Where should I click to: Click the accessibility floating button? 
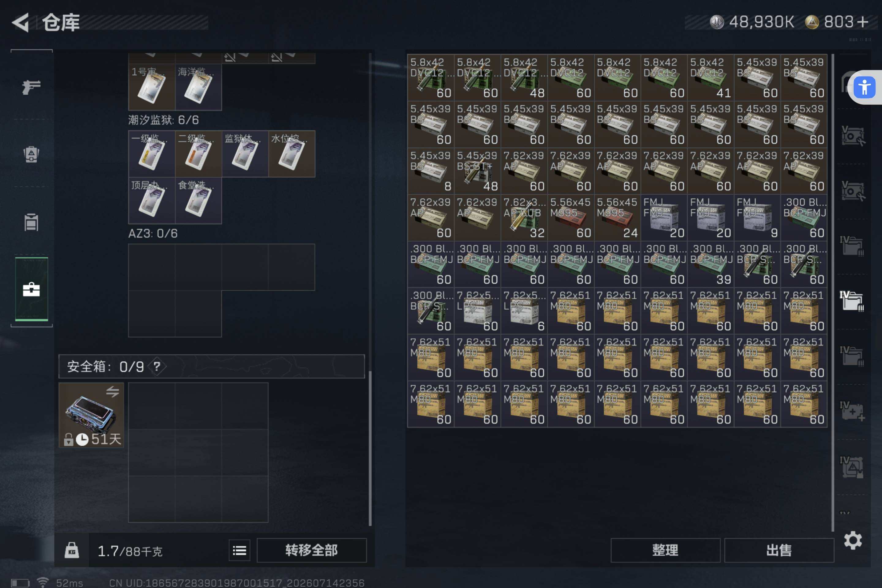tap(864, 87)
